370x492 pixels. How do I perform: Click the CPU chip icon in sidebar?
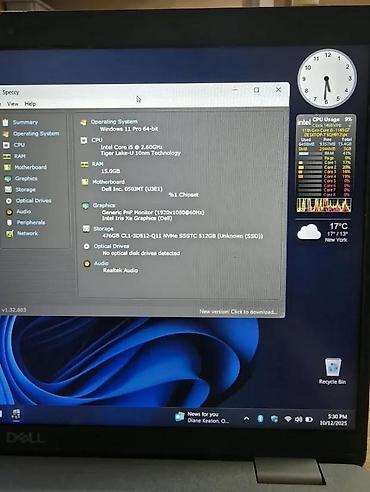click(x=6, y=145)
